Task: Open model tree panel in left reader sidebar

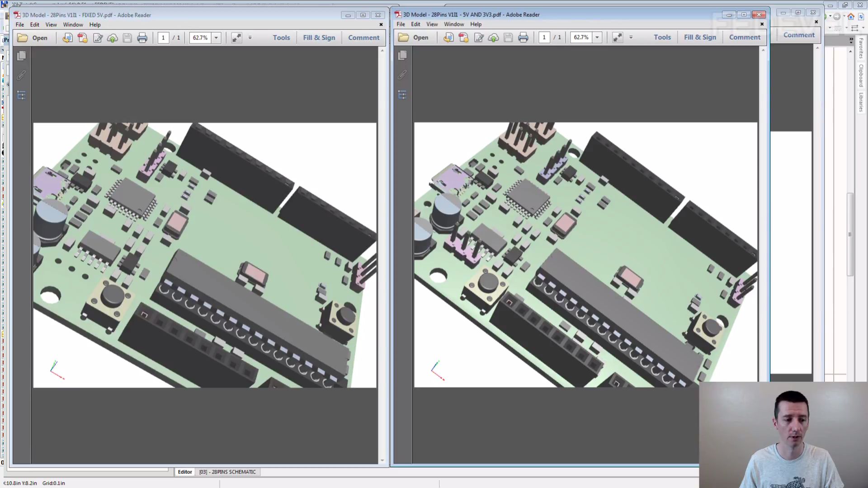Action: 21,95
